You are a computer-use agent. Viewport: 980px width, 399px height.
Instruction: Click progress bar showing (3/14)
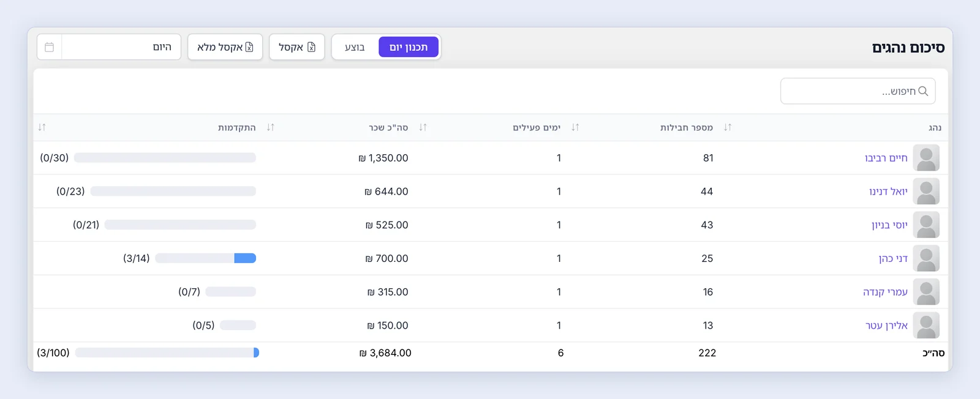(206, 258)
